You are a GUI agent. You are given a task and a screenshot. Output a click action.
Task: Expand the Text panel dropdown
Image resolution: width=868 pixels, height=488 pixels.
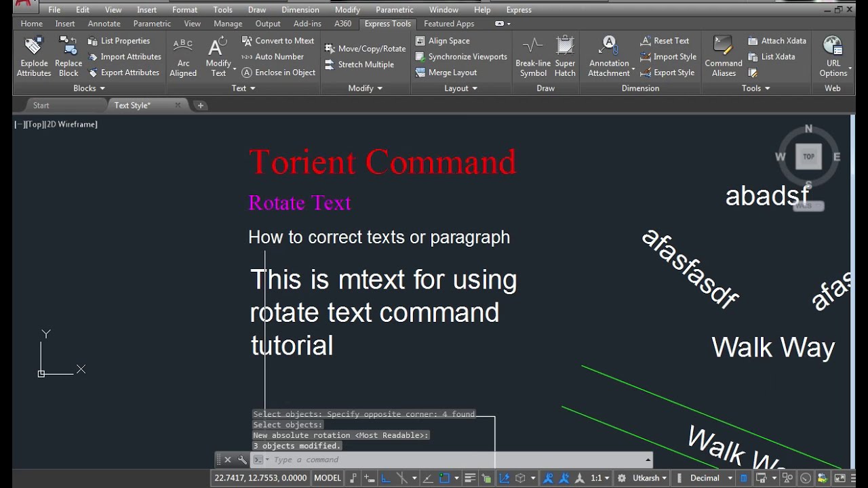point(243,88)
